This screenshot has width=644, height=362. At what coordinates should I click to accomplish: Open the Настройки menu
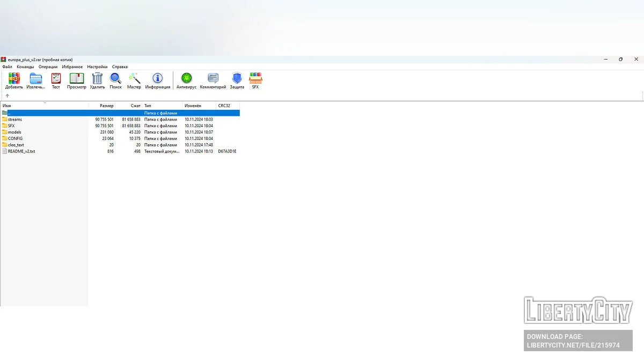[x=97, y=67]
